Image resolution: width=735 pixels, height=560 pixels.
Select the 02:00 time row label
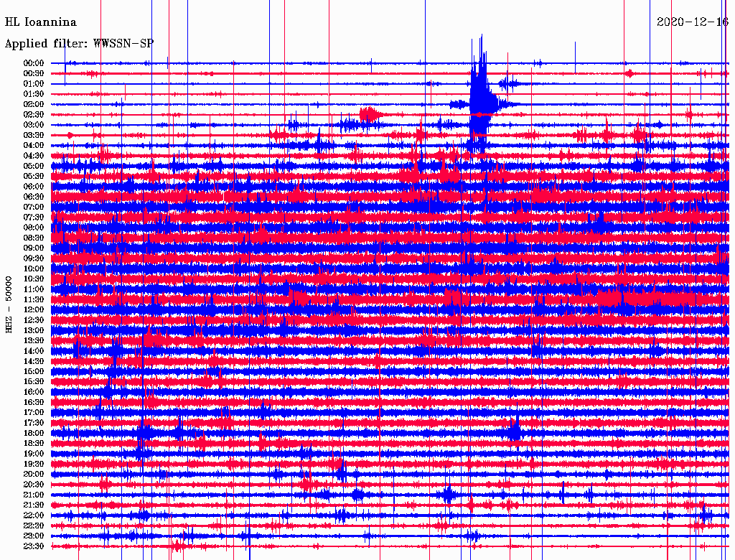[x=34, y=105]
